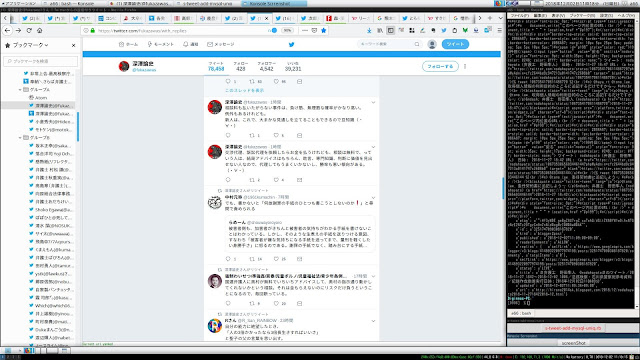
Task: Open options chevron on 中村元弥 tweet
Action: 373,198
